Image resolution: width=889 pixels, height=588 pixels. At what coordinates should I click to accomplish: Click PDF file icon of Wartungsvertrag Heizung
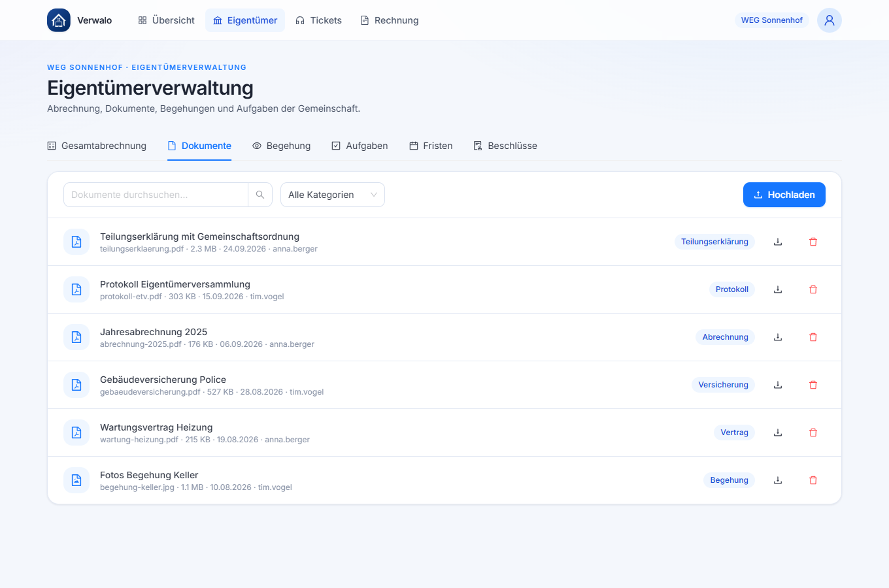point(76,433)
